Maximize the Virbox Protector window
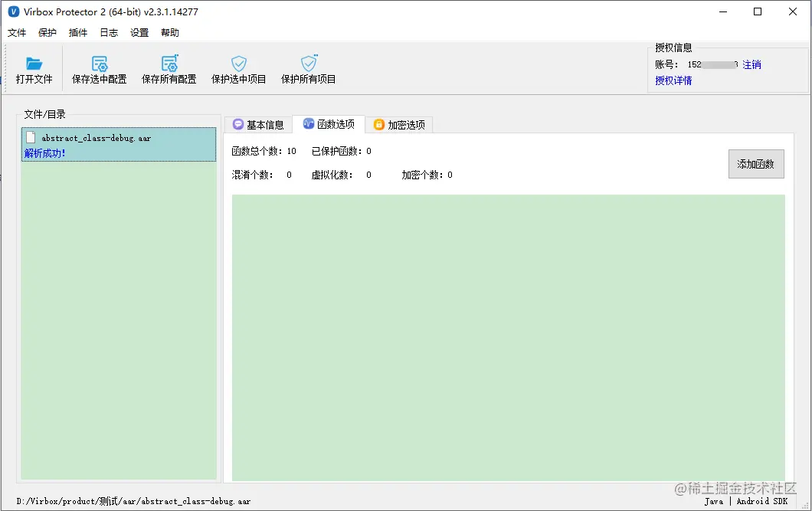Screen dimensions: 812x511 tap(758, 11)
